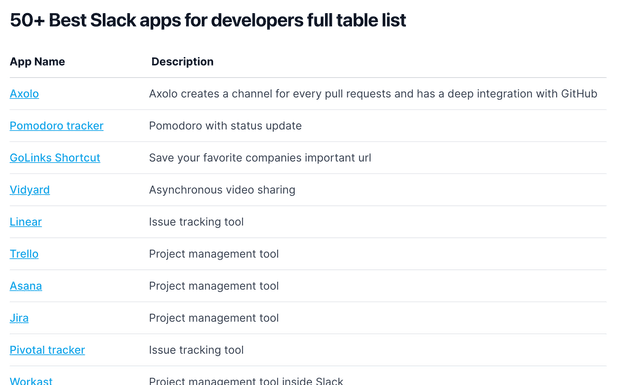Click Pivotal tracker's 'Issue tracking tool' description
The width and height of the screenshot is (640, 385).
pyautogui.click(x=196, y=350)
